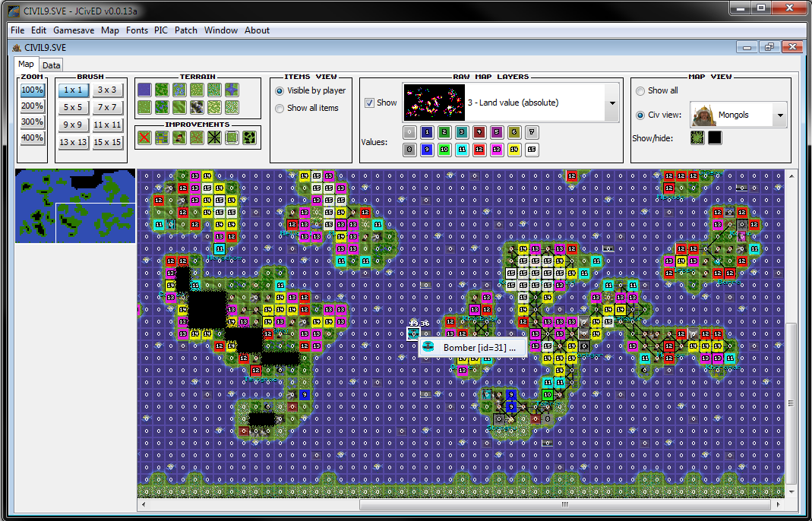Open the About menu
Screen dimensions: 812x521
(257, 30)
